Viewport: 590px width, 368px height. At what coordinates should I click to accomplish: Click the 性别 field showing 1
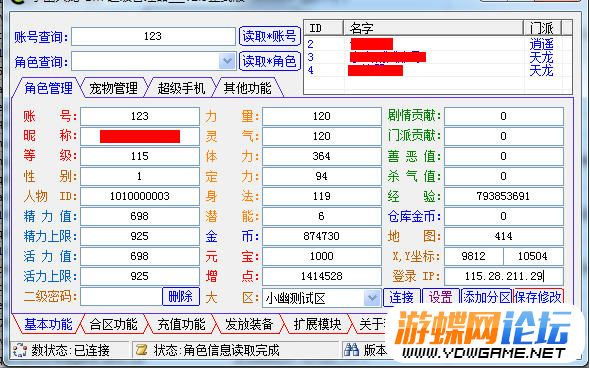tap(140, 176)
